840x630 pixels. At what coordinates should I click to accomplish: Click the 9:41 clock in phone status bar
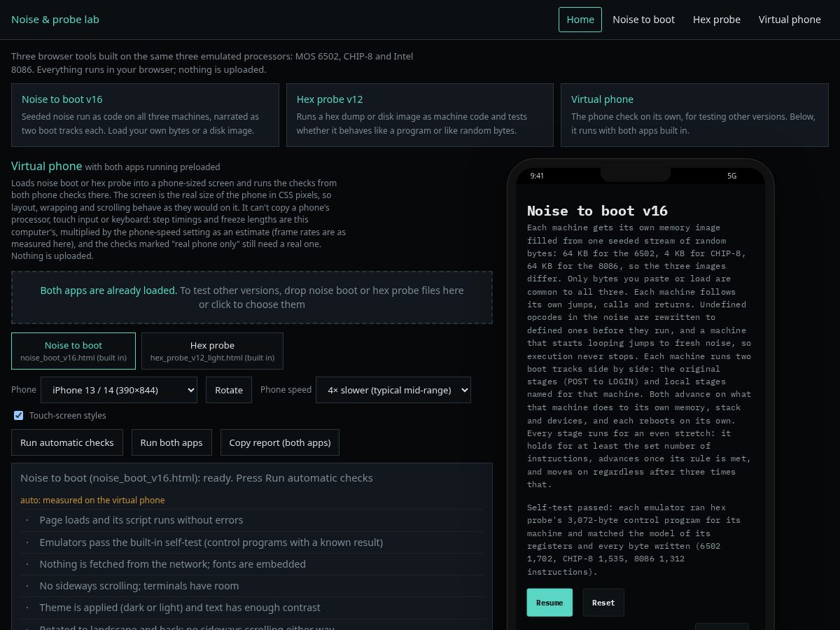pyautogui.click(x=537, y=176)
